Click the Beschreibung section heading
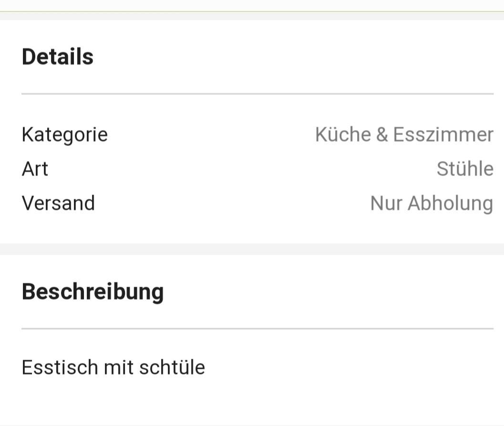 click(93, 291)
